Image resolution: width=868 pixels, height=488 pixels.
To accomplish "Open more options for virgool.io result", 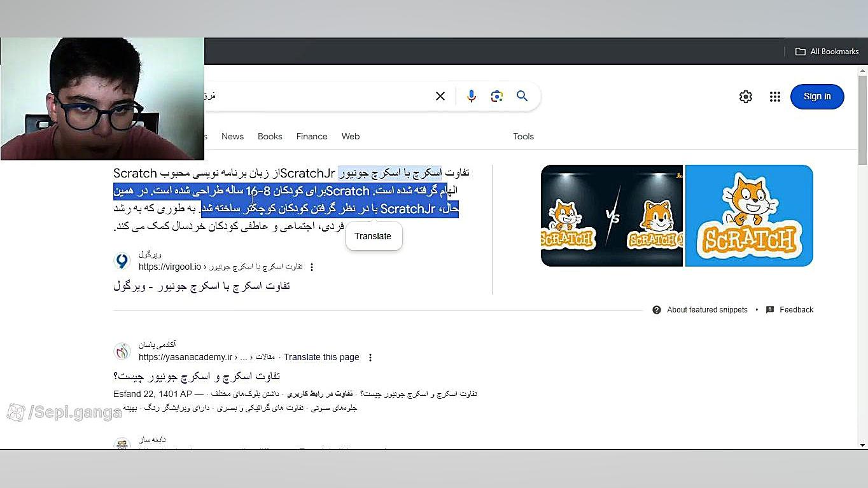I will pyautogui.click(x=312, y=267).
